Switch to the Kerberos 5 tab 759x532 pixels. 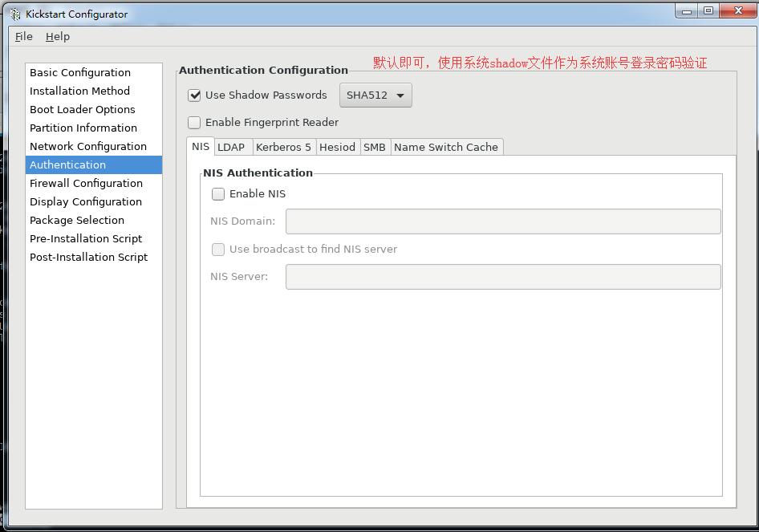tap(284, 147)
